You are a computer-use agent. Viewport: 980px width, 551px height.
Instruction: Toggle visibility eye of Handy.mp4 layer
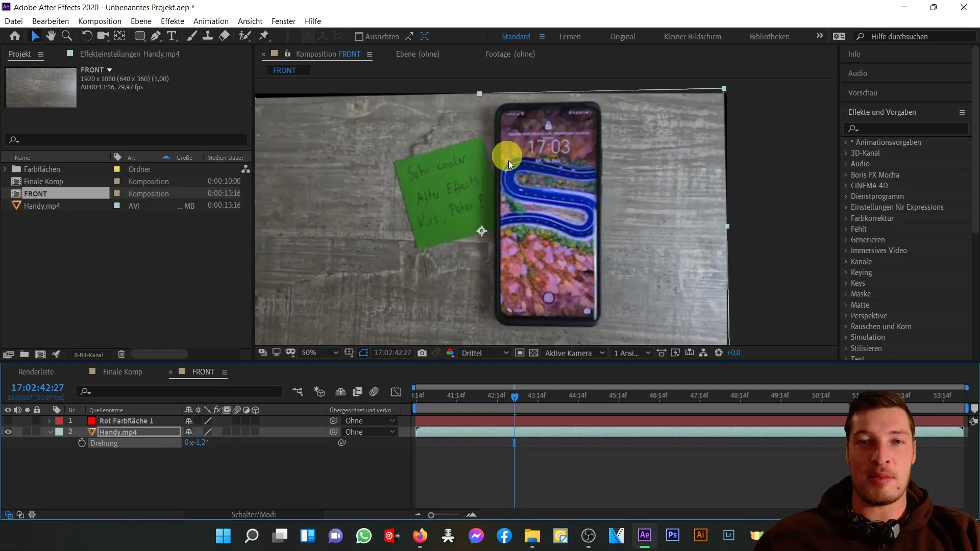(8, 432)
